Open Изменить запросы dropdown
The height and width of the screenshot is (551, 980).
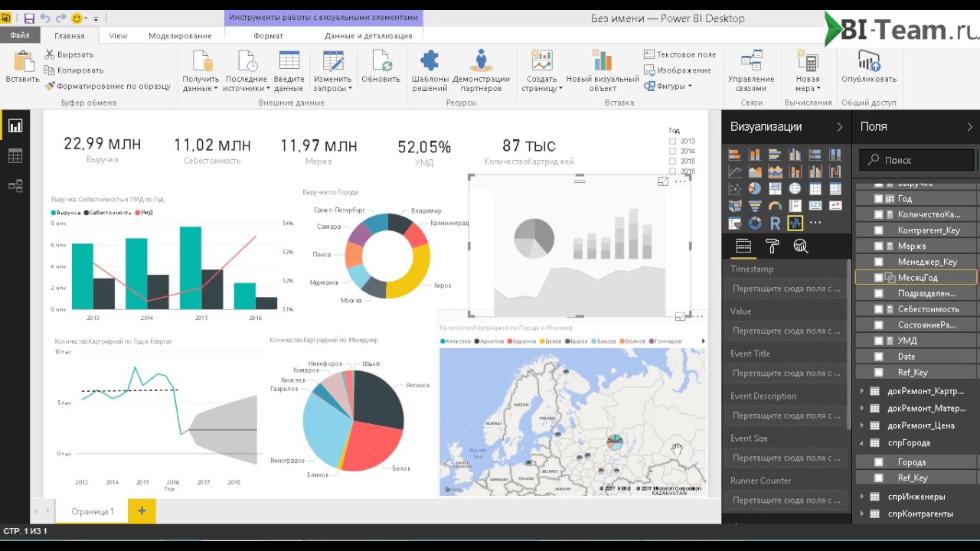click(x=333, y=70)
